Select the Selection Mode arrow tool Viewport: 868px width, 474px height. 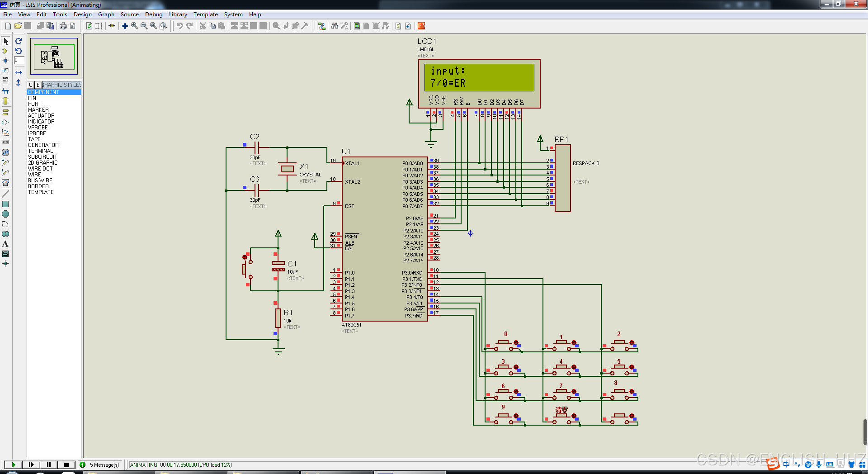(x=5, y=41)
